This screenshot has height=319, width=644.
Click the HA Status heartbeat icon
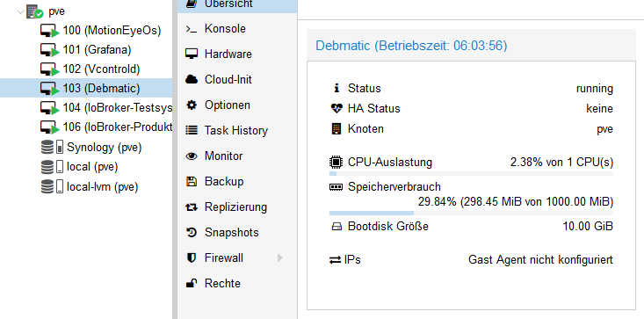336,108
